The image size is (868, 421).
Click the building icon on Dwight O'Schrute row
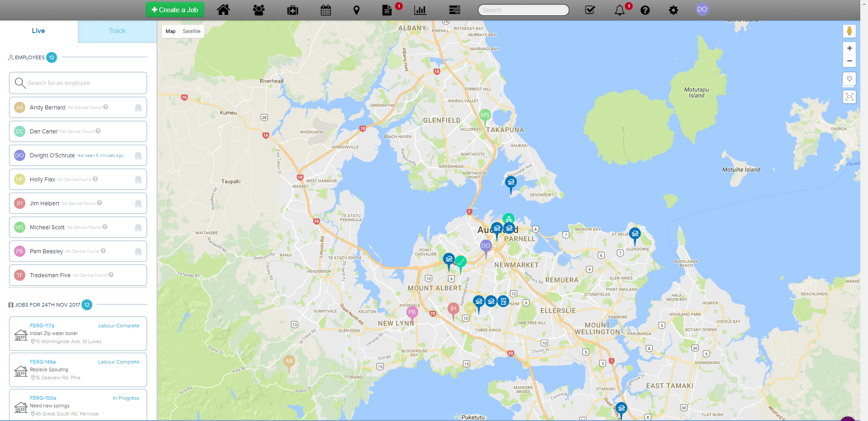coord(138,156)
